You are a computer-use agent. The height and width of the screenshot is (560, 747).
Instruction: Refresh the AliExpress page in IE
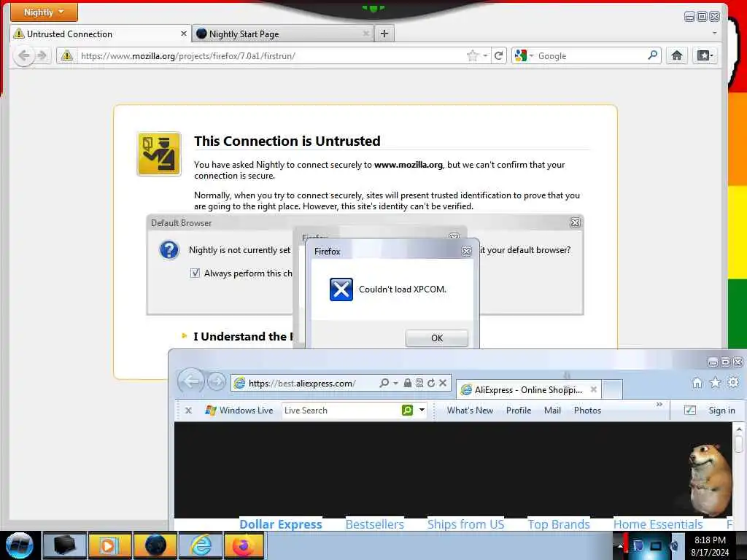click(x=430, y=383)
